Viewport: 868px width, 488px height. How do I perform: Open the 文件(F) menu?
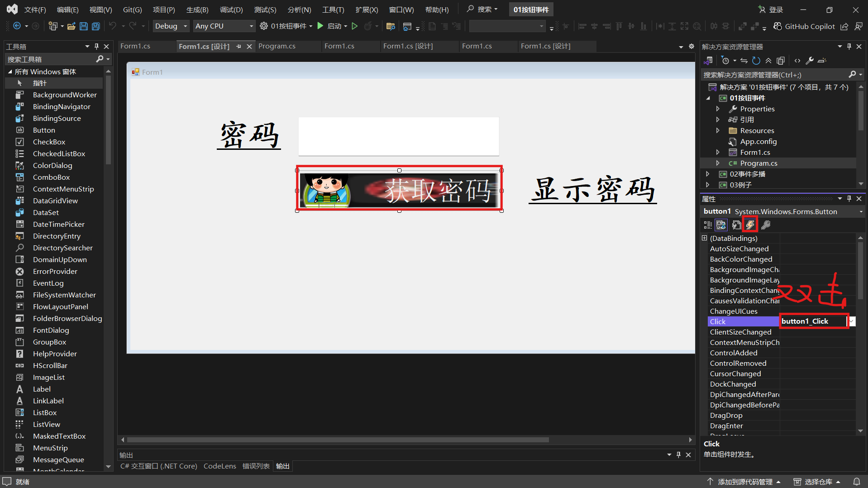[35, 10]
